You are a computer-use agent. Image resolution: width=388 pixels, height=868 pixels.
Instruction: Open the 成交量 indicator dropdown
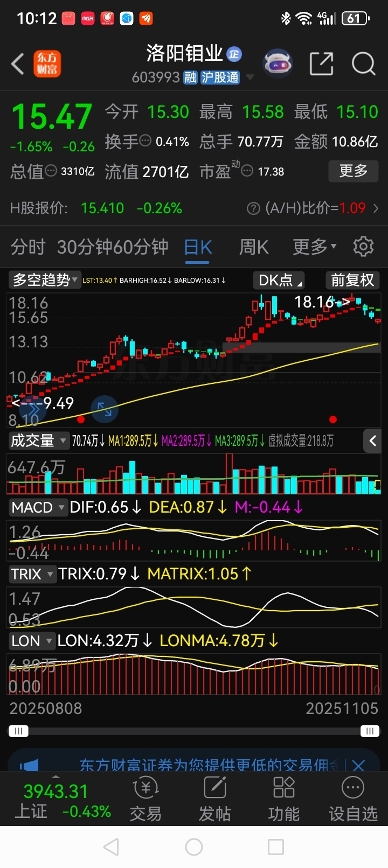click(39, 440)
